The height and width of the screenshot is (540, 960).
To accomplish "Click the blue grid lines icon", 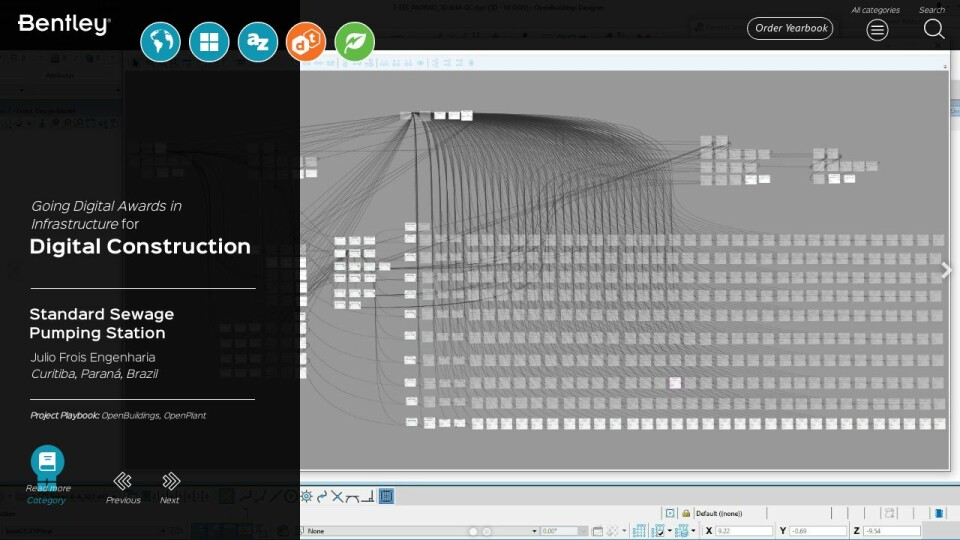I will 640,531.
